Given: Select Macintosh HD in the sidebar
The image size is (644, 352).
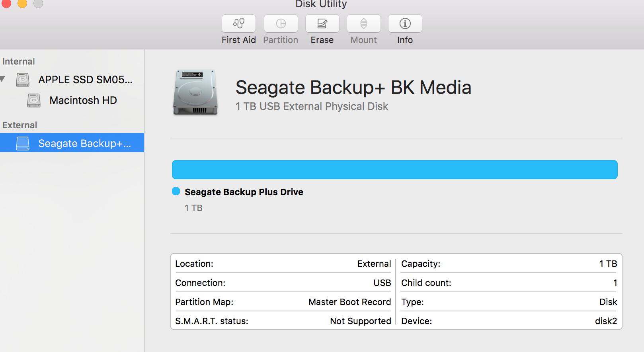Looking at the screenshot, I should 83,100.
